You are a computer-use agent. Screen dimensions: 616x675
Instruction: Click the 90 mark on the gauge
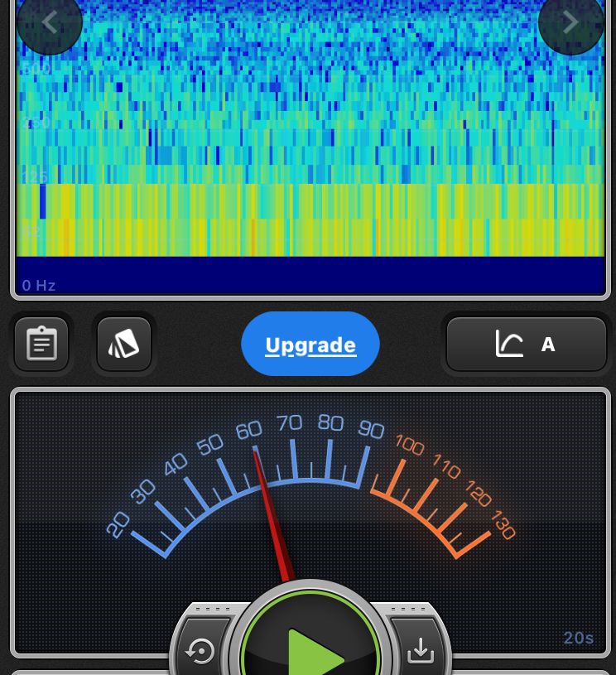point(372,430)
